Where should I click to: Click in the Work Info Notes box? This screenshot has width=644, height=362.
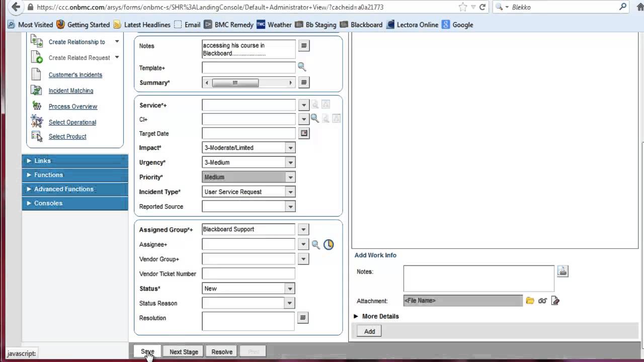coord(478,279)
